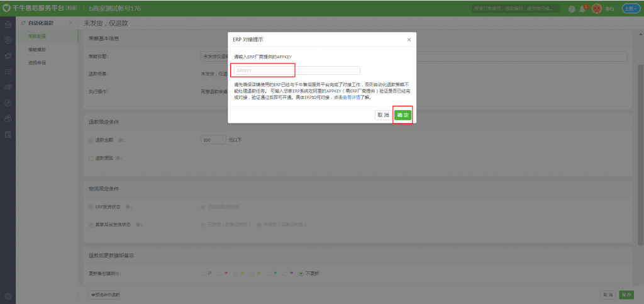Toggle the 退款金额 checkbox
The image size is (644, 304).
pyautogui.click(x=91, y=140)
